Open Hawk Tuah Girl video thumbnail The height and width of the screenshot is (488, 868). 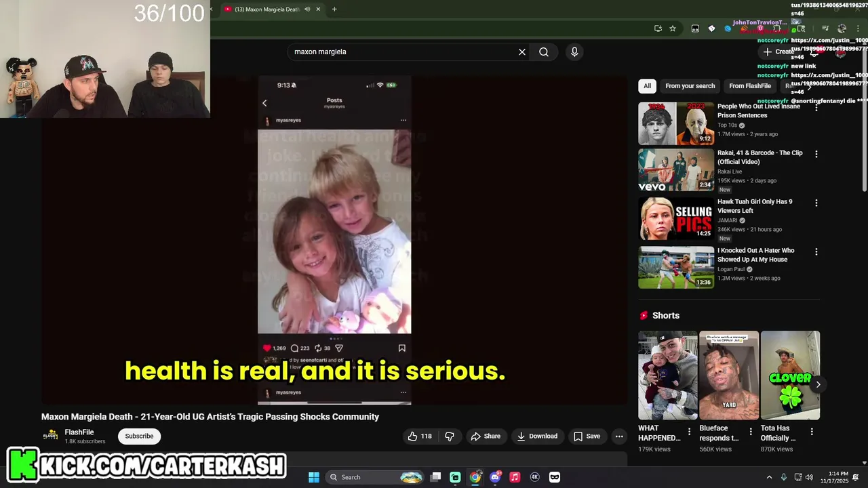676,219
